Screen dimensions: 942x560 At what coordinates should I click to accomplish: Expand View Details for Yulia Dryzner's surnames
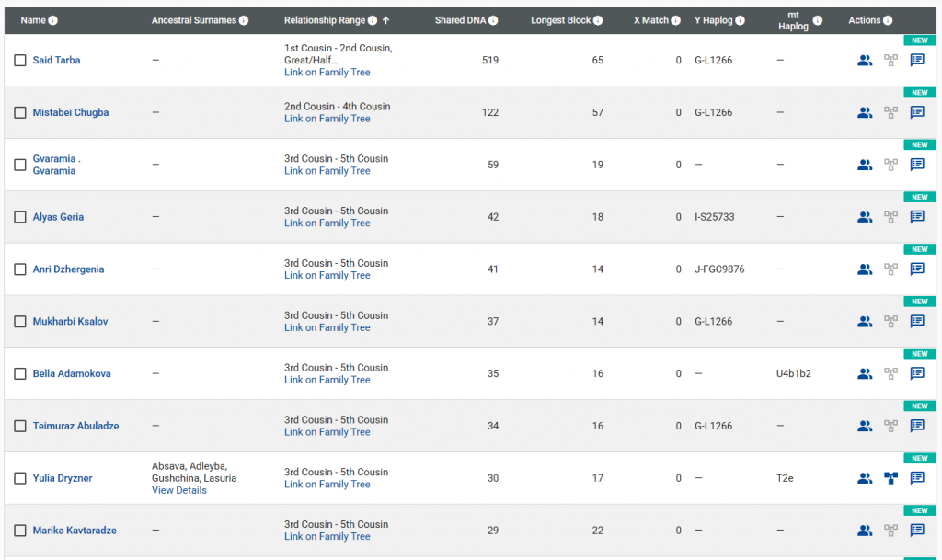(x=179, y=491)
